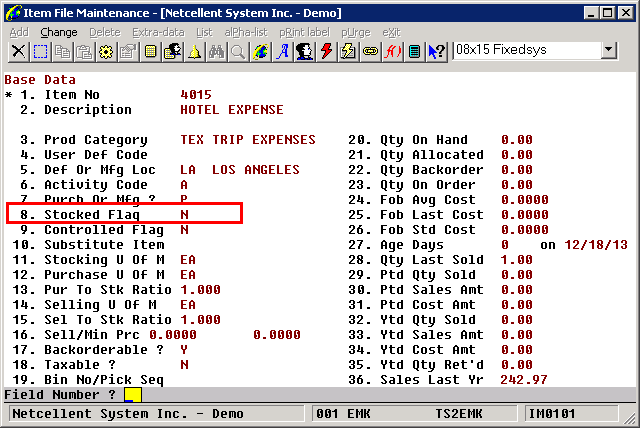
Task: Click the teal calculator icon
Action: [415, 52]
